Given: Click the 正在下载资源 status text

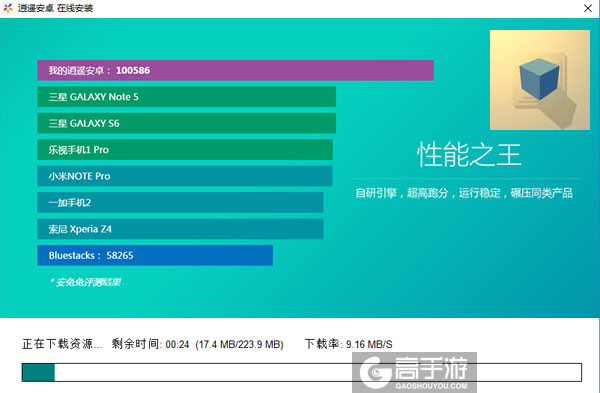Looking at the screenshot, I should 62,344.
